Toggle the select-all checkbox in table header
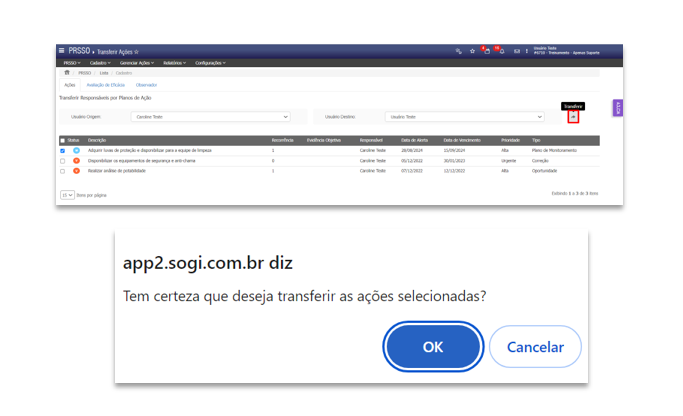Screen dimensions: 683x416 tap(62, 140)
